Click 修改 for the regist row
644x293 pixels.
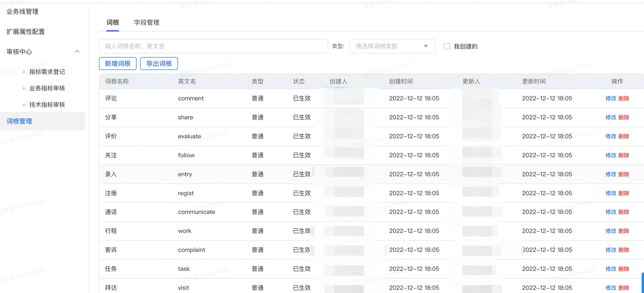point(611,193)
